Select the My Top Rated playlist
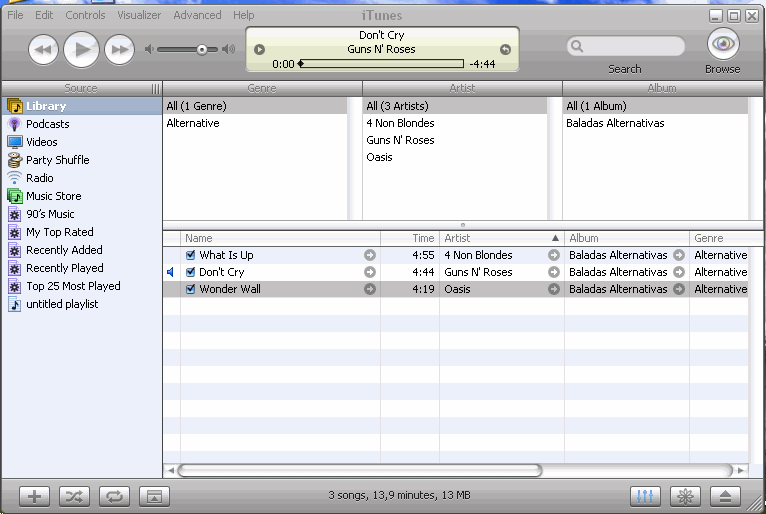 click(x=82, y=233)
